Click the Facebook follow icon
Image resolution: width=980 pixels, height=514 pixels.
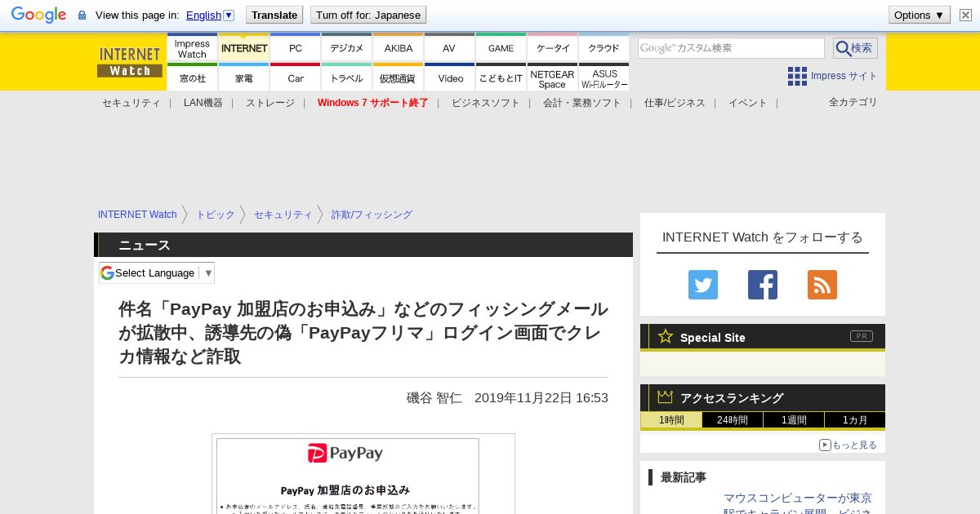pyautogui.click(x=763, y=285)
